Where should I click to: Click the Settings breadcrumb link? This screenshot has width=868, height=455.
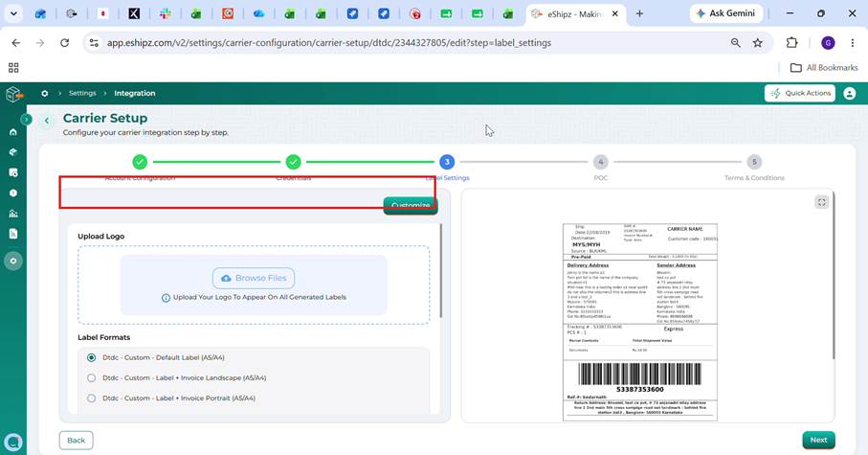[x=82, y=93]
